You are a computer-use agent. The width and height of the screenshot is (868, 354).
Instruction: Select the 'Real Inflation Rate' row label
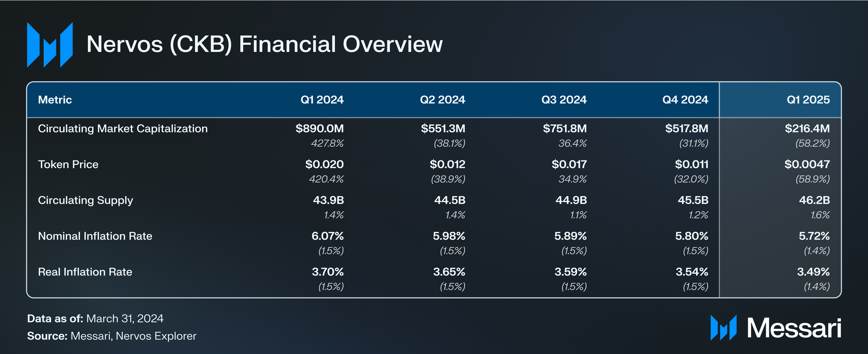pos(85,272)
